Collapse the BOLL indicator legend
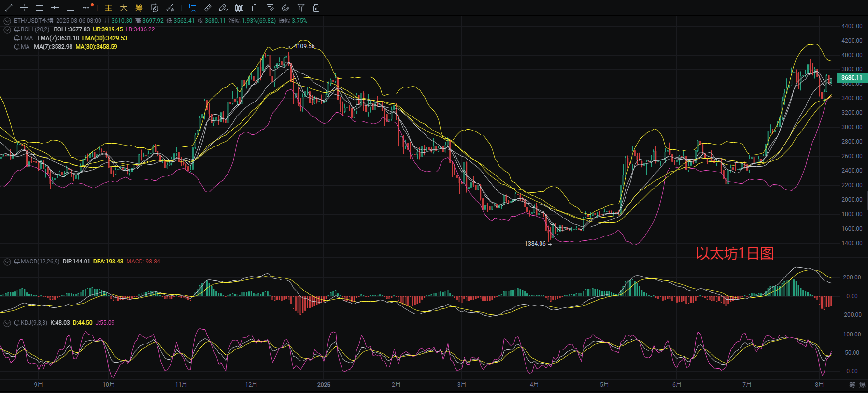Viewport: 868px width, 393px height. 7,29
